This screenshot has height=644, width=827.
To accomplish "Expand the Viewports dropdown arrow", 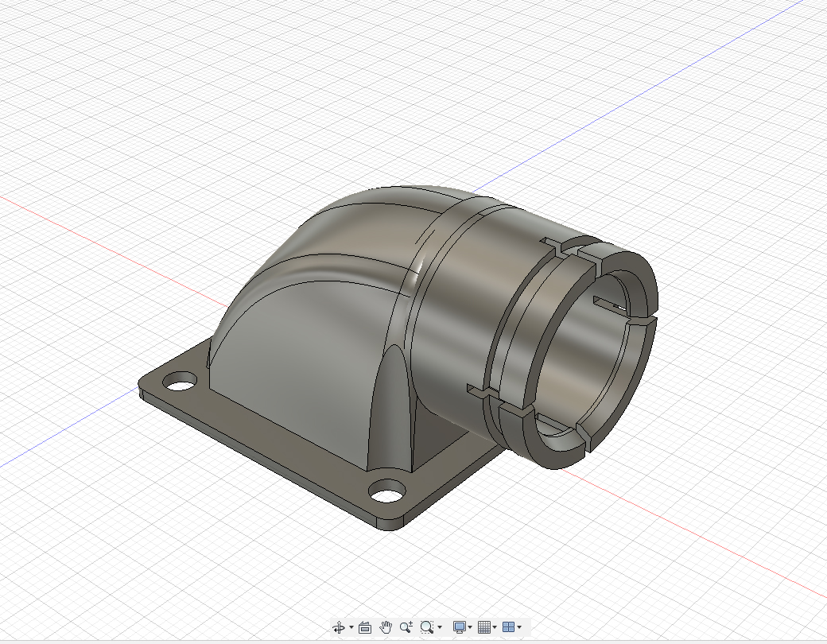I will (520, 627).
